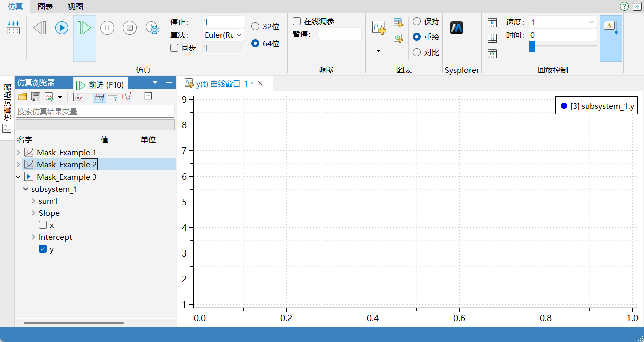Select the 保持 radio option
The height and width of the screenshot is (342, 644).
(417, 21)
